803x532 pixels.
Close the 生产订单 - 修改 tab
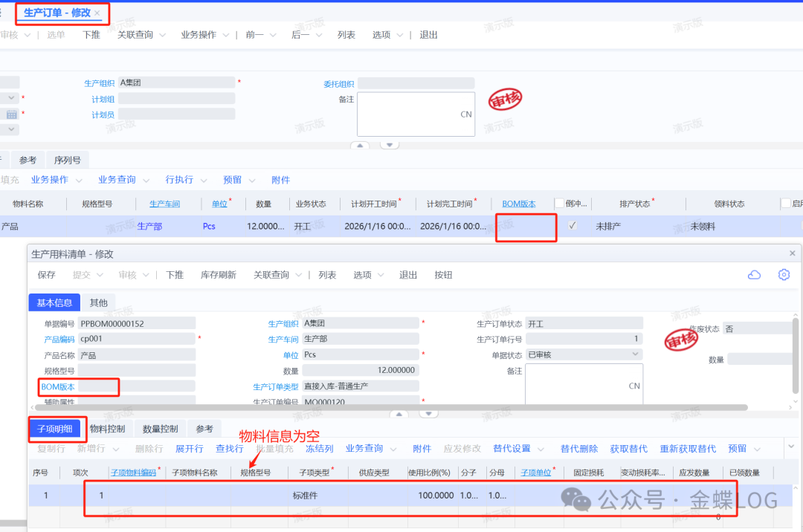97,13
